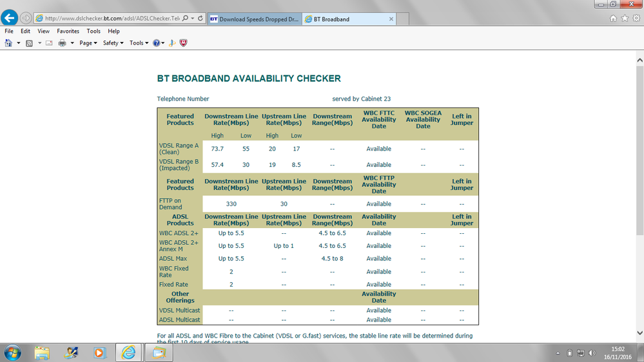This screenshot has height=362, width=644.
Task: Click the ADSL Max row label
Action: tap(173, 258)
